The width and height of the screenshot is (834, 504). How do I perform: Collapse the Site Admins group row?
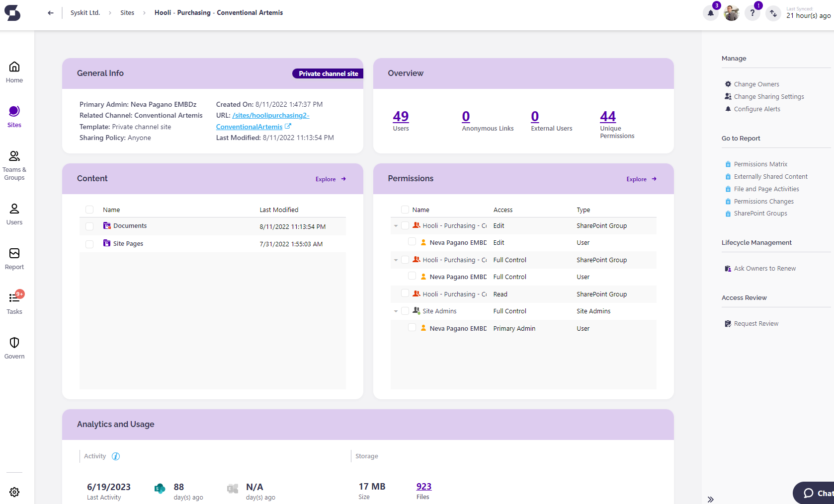coord(396,311)
